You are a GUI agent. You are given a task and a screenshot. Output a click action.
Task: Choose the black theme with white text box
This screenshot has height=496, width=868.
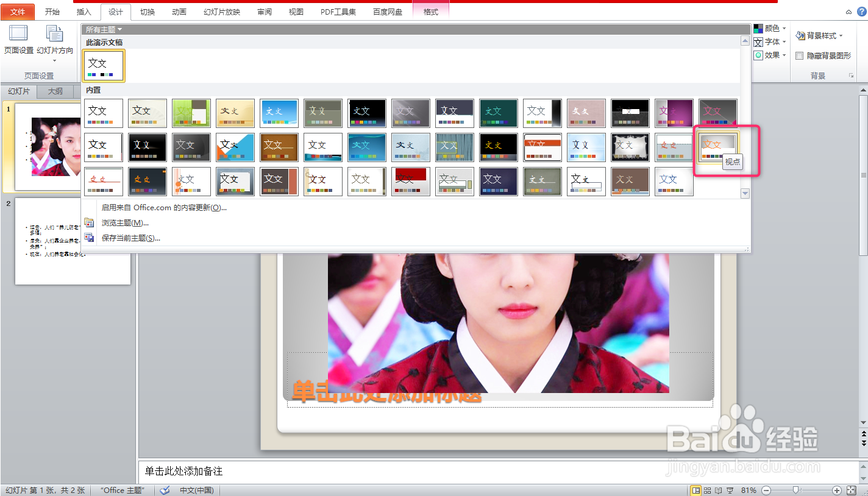coord(630,113)
